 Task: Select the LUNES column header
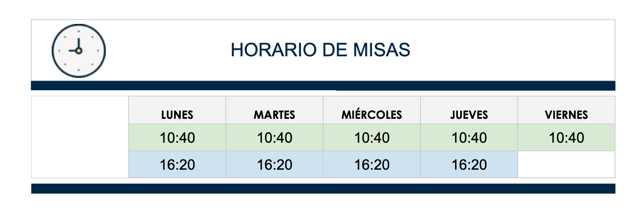[x=177, y=115]
